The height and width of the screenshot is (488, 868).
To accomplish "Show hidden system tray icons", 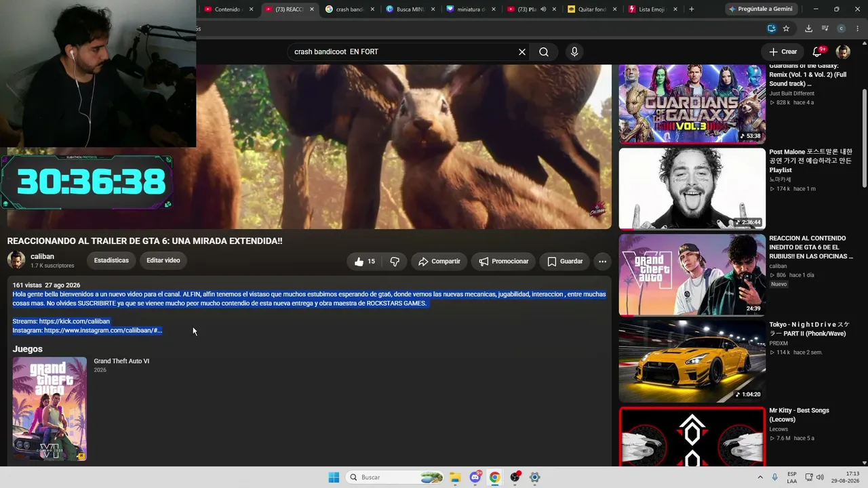I will 760,477.
